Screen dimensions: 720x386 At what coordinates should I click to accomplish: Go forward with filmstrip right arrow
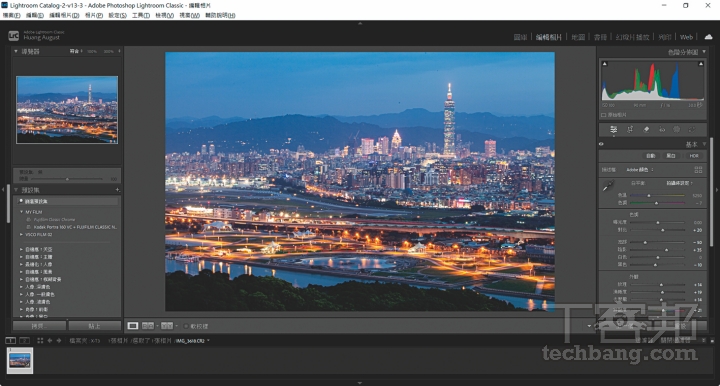click(x=59, y=341)
